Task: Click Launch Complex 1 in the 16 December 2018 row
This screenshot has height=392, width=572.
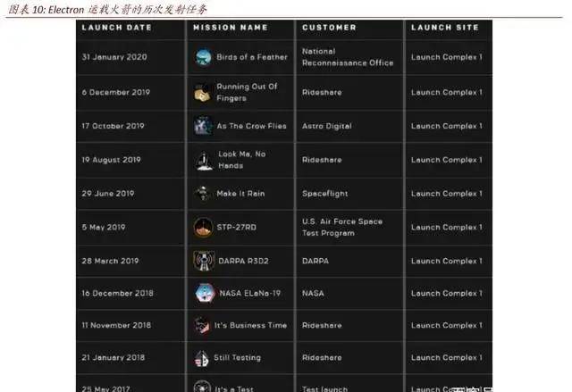Action: click(x=447, y=293)
